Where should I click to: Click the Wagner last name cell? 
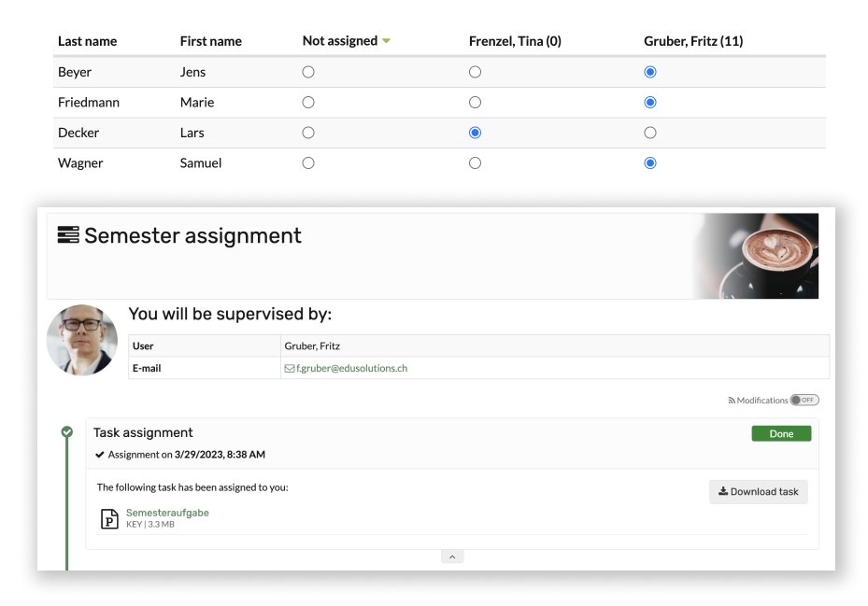pyautogui.click(x=80, y=163)
